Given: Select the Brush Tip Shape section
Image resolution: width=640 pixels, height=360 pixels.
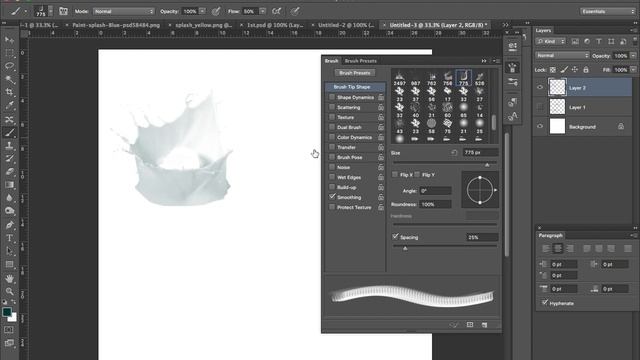Looking at the screenshot, I should tap(355, 87).
